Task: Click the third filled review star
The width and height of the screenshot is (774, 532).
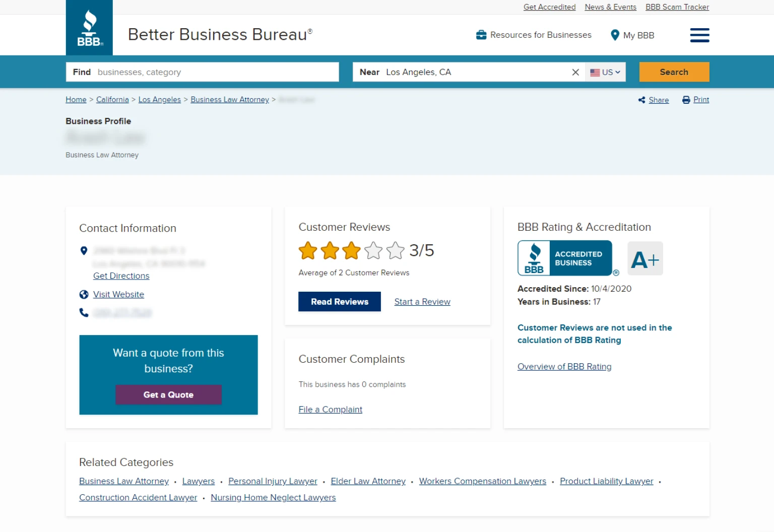Action: coord(351,250)
